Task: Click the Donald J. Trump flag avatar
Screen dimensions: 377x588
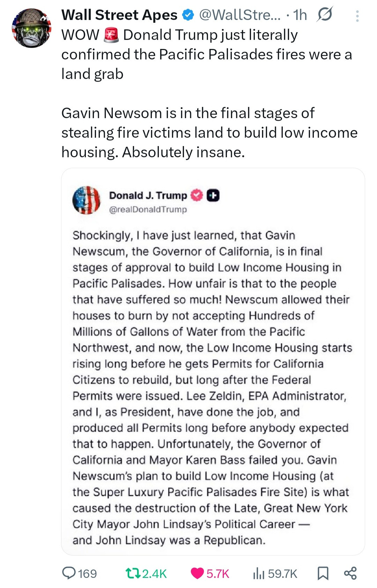Action: point(86,200)
